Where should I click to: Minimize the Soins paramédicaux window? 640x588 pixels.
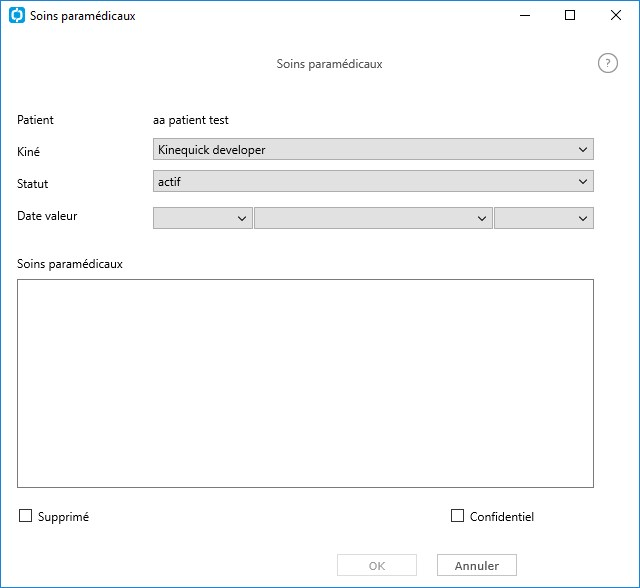(525, 16)
